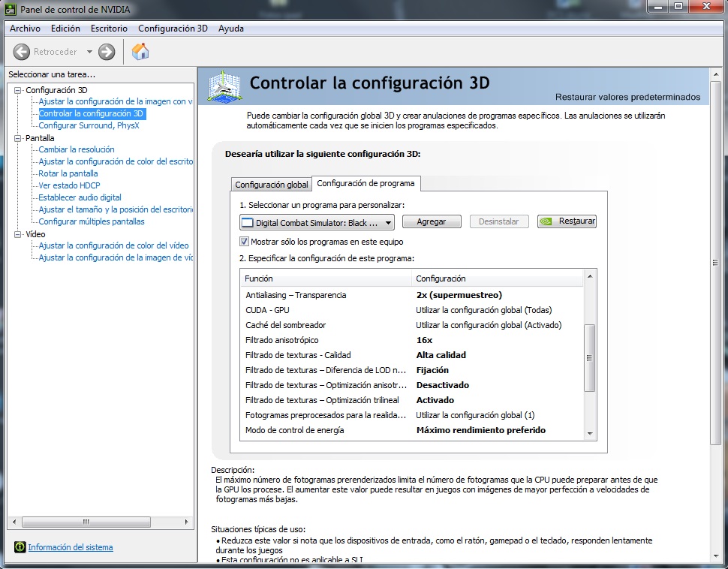Click the Agregar button
Viewport: 728px width, 569px height.
coord(432,221)
